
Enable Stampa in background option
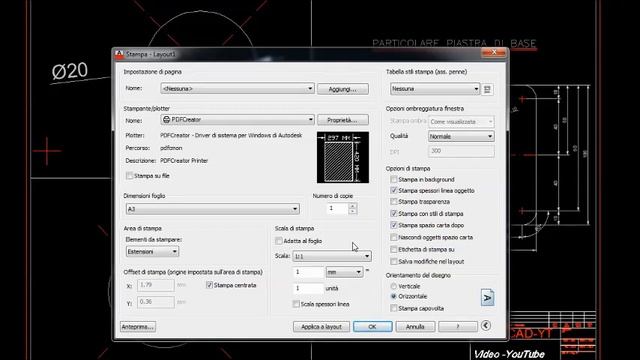393,179
